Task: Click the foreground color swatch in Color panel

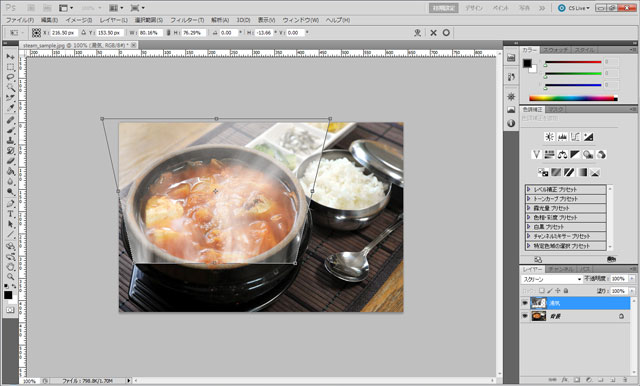Action: (527, 63)
